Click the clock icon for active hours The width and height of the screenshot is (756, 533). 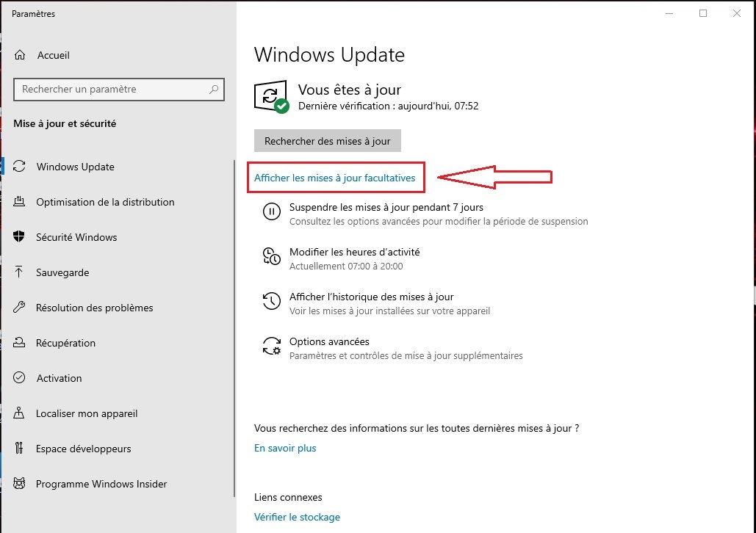coord(271,256)
